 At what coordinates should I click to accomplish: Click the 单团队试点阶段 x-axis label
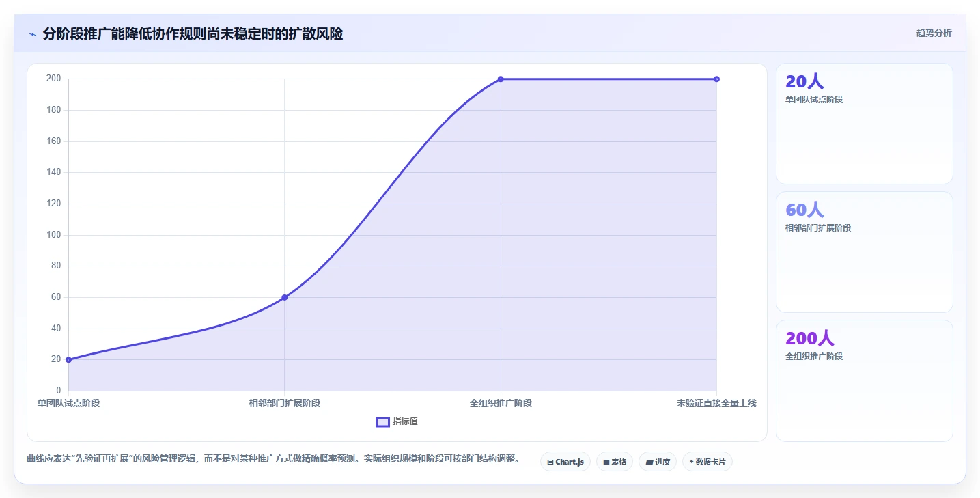[68, 403]
